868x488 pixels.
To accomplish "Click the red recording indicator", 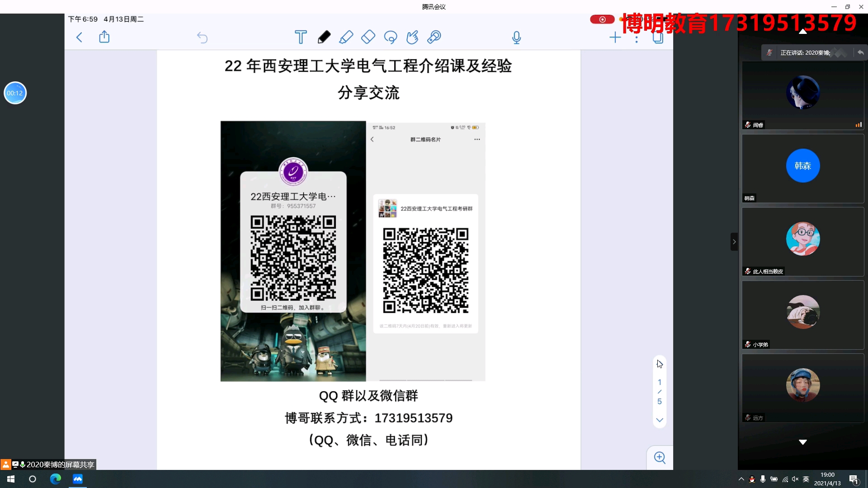I will 602,19.
